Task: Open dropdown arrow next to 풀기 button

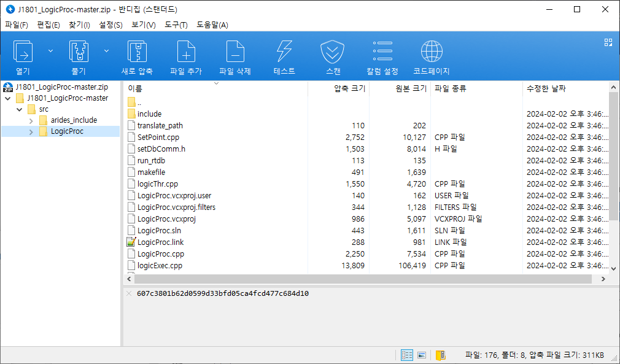Action: point(107,51)
